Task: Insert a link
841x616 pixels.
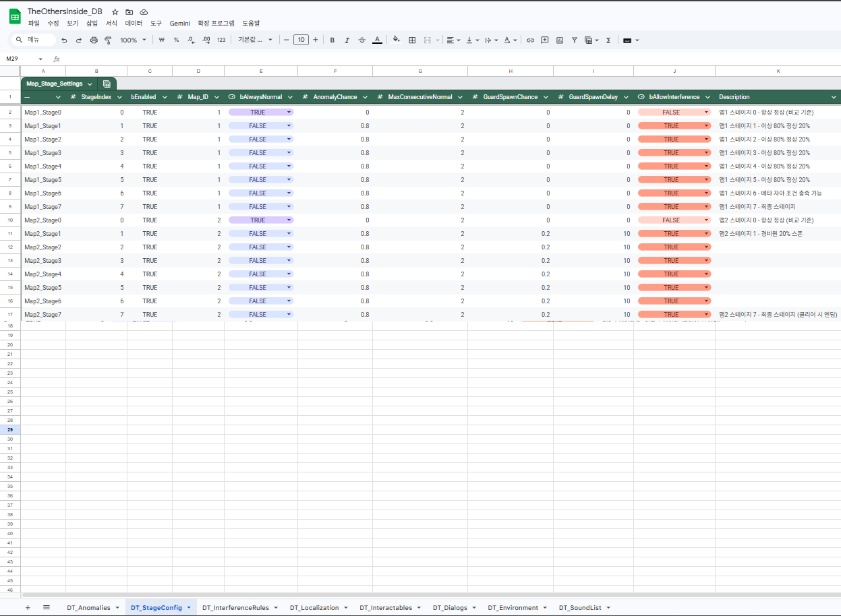Action: tap(530, 40)
